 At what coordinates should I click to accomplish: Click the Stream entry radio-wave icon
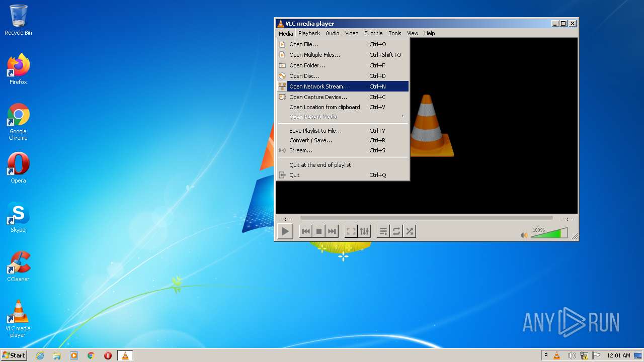(x=282, y=150)
